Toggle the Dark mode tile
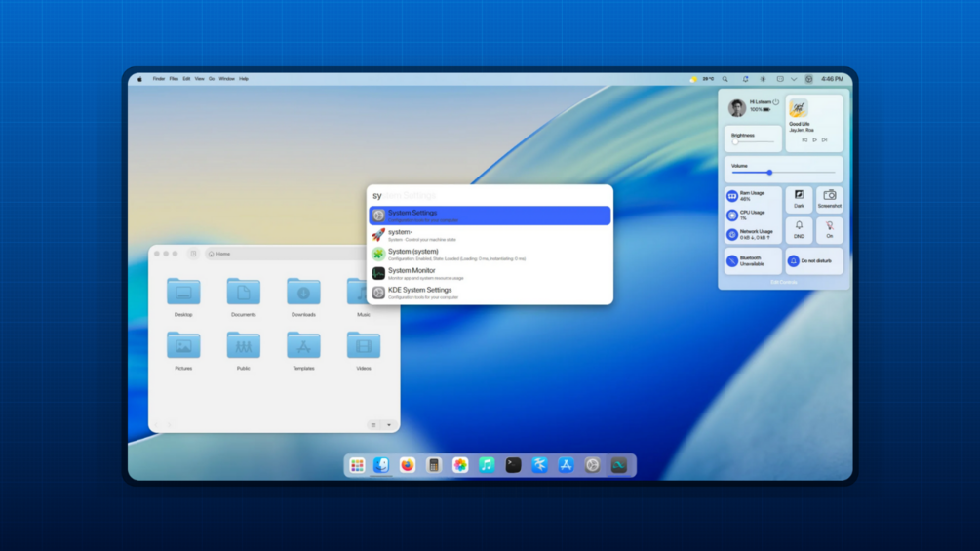Image resolution: width=980 pixels, height=551 pixels. [x=799, y=199]
